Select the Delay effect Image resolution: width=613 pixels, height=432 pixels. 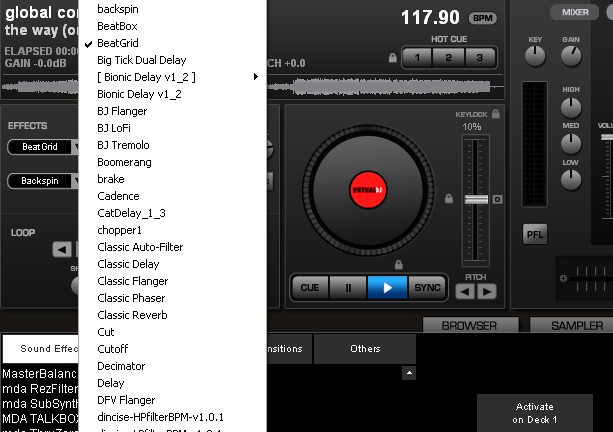click(x=172, y=383)
